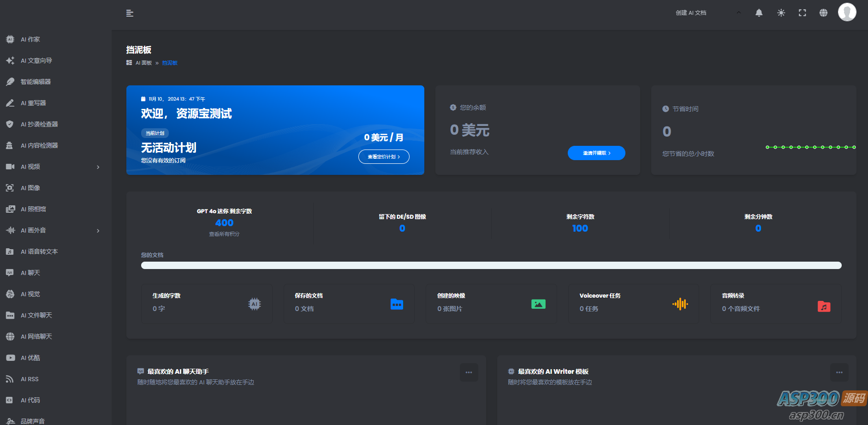Open the notifications bell

click(759, 13)
